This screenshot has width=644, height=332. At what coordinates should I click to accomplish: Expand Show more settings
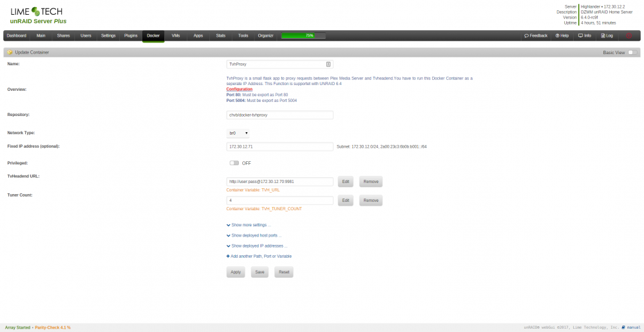coord(248,225)
